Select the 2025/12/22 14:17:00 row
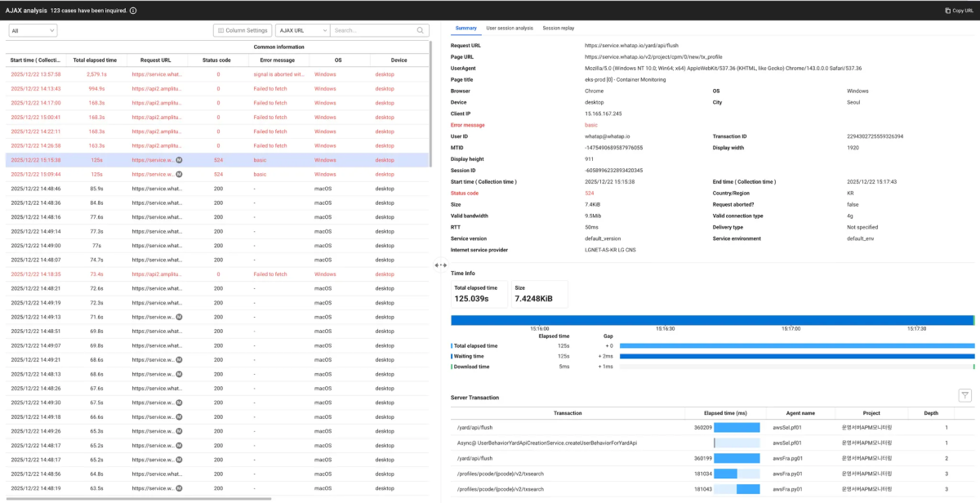The image size is (980, 503). coord(217,103)
